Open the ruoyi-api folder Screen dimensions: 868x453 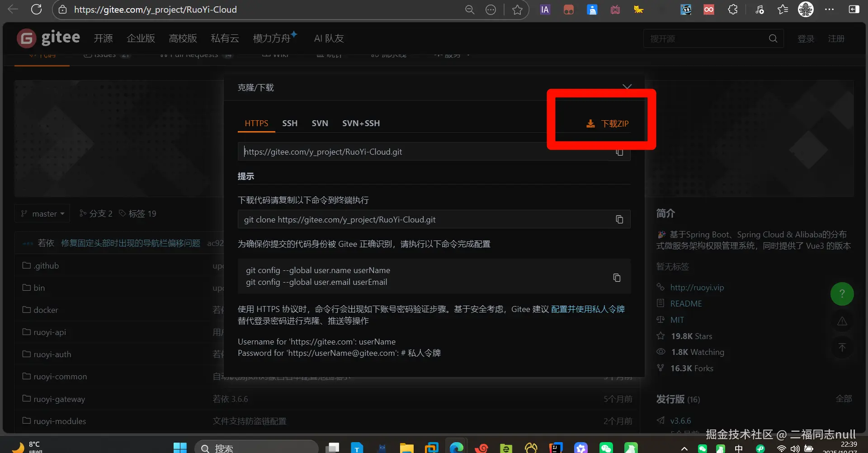(50, 332)
